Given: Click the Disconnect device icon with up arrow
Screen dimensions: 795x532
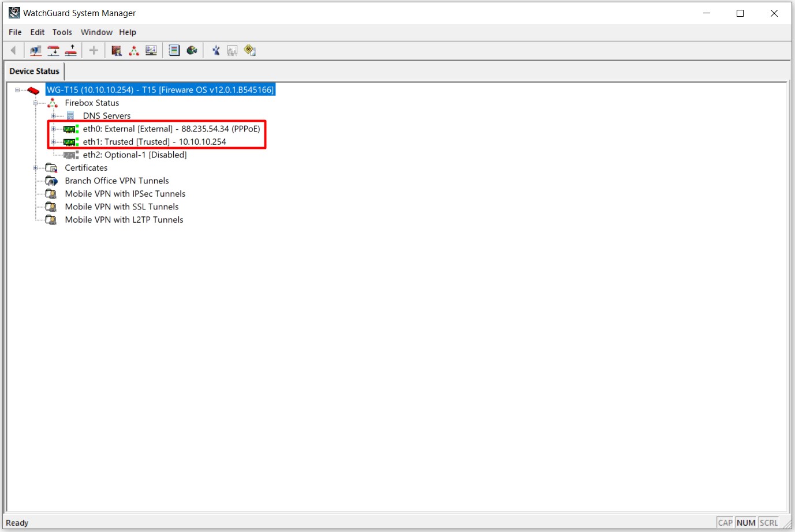Looking at the screenshot, I should [71, 50].
